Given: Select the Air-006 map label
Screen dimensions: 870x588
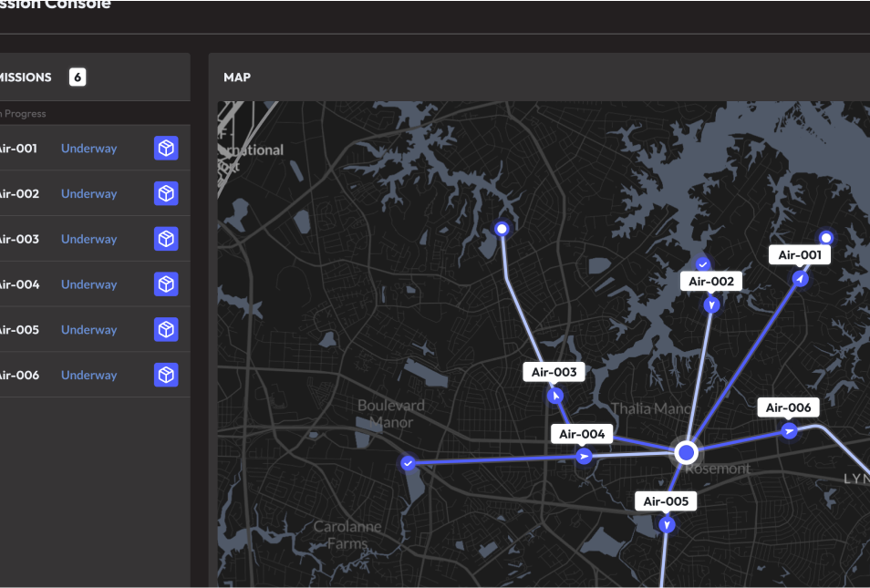Looking at the screenshot, I should [x=788, y=407].
